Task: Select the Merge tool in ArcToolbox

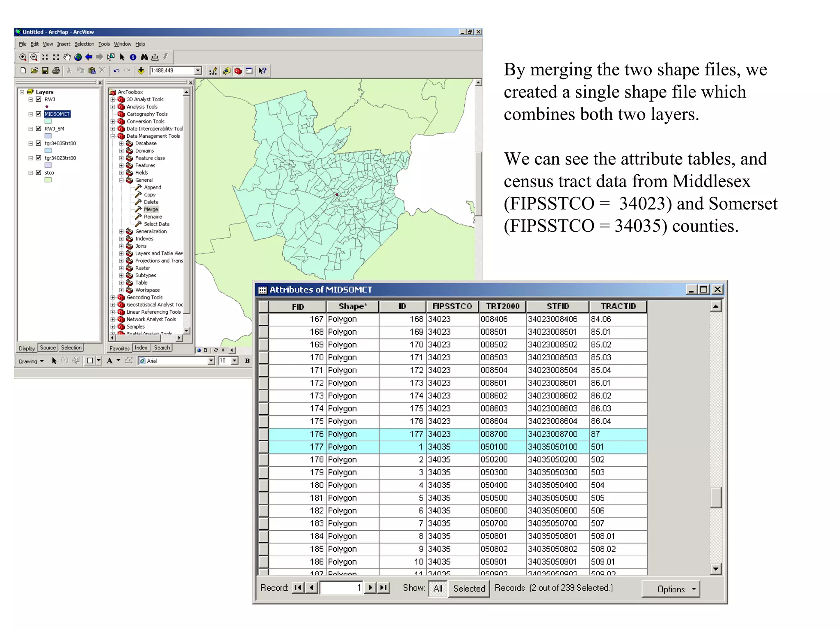Action: pyautogui.click(x=151, y=209)
